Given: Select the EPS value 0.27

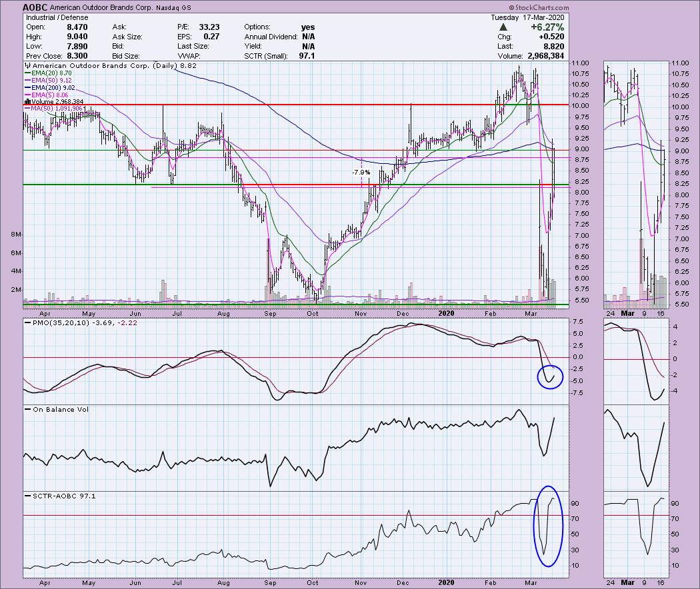Looking at the screenshot, I should [211, 37].
